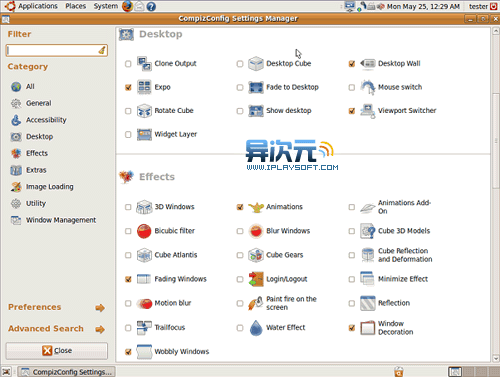Open the Paint fire on the screen icon
This screenshot has height=377, width=500.
(x=256, y=303)
